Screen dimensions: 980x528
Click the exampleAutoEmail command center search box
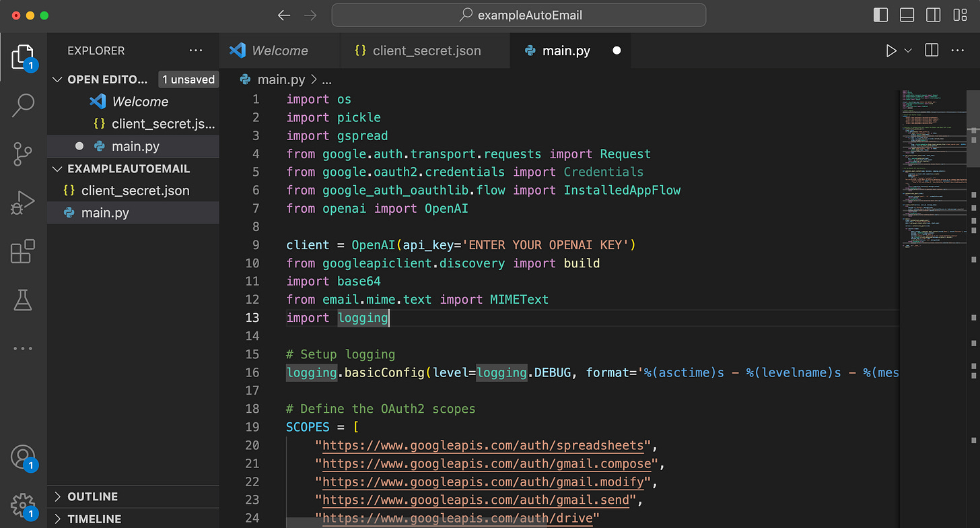[x=519, y=15]
